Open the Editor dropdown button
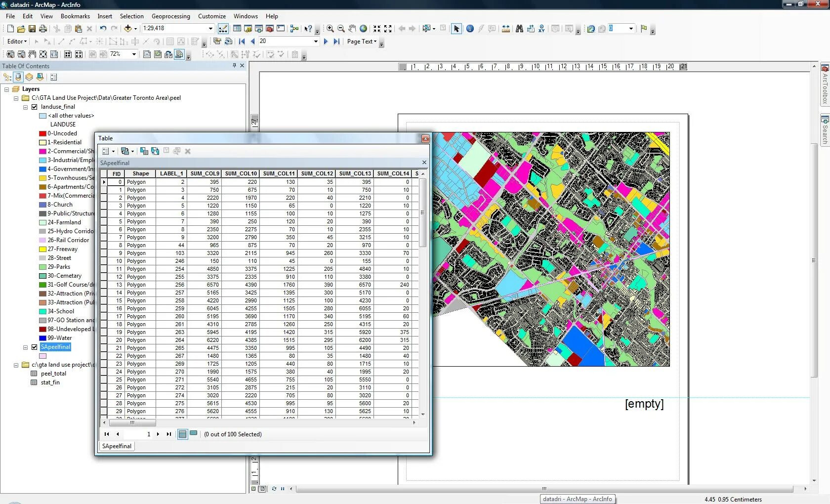The width and height of the screenshot is (830, 504). (17, 42)
